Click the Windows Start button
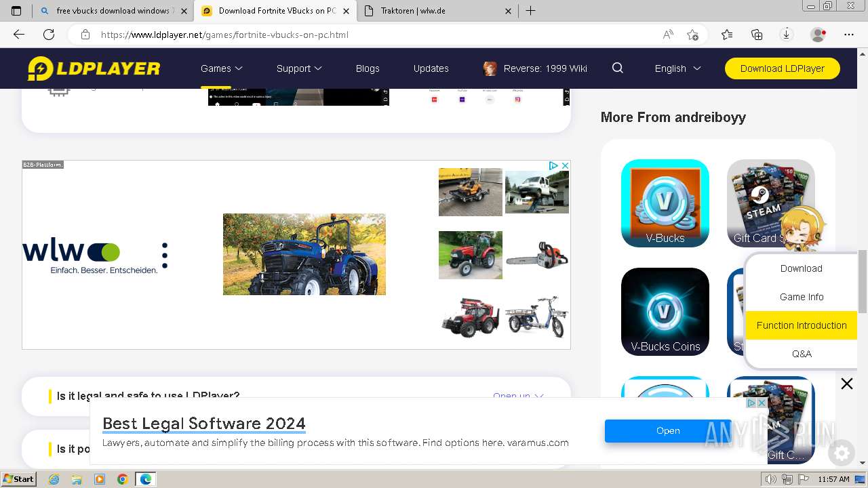Image resolution: width=868 pixels, height=488 pixels. pos(18,479)
